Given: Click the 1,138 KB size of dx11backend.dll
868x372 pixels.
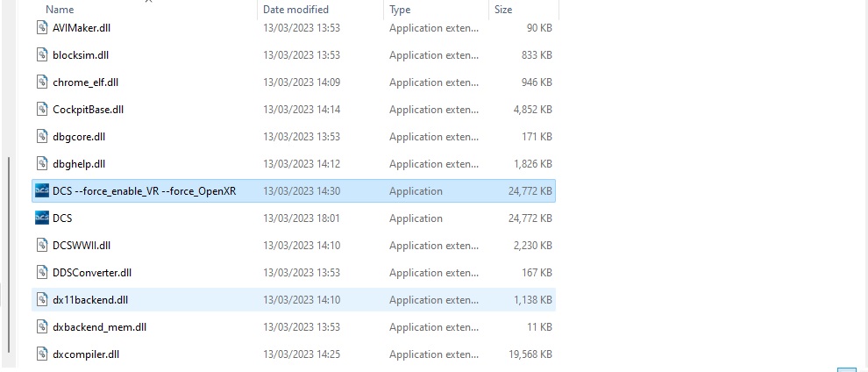Looking at the screenshot, I should point(532,299).
